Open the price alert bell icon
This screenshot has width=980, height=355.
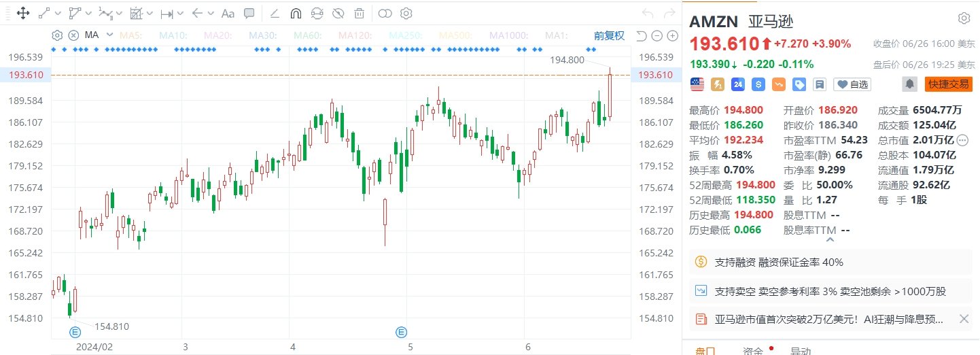pos(909,84)
